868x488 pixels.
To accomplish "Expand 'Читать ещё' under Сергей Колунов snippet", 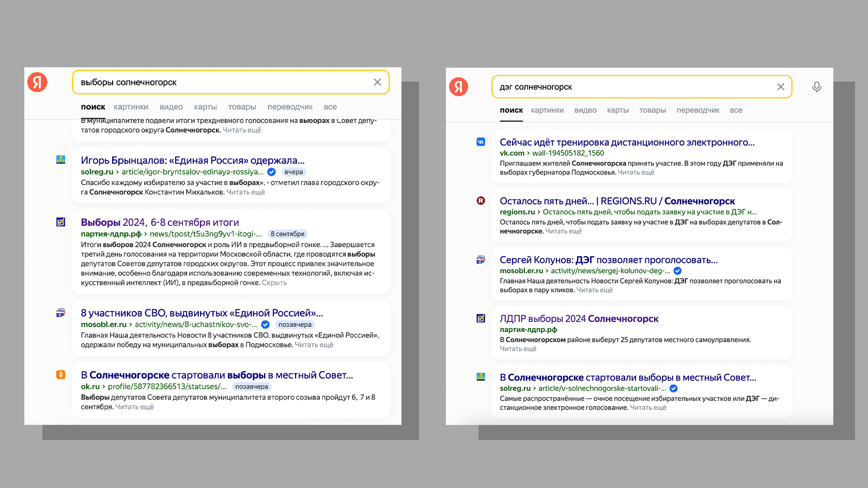I will (x=595, y=290).
